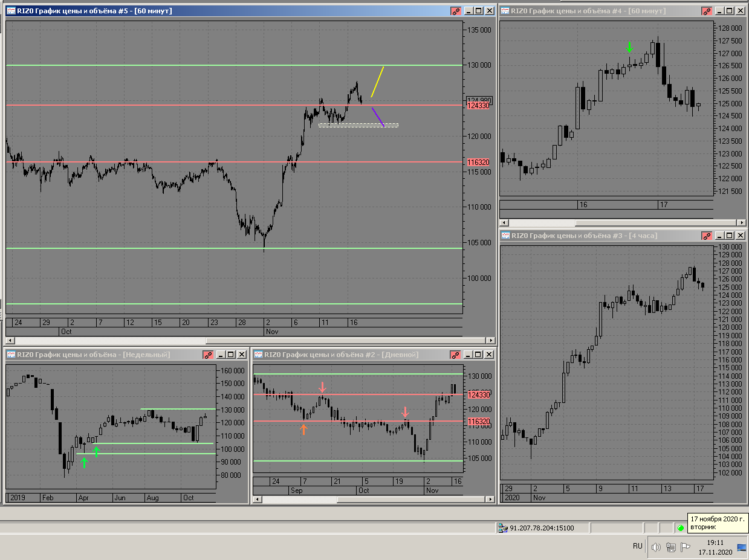The height and width of the screenshot is (560, 749).
Task: Click the right arrow of chart #5 horizontal scrollbar
Action: point(490,341)
